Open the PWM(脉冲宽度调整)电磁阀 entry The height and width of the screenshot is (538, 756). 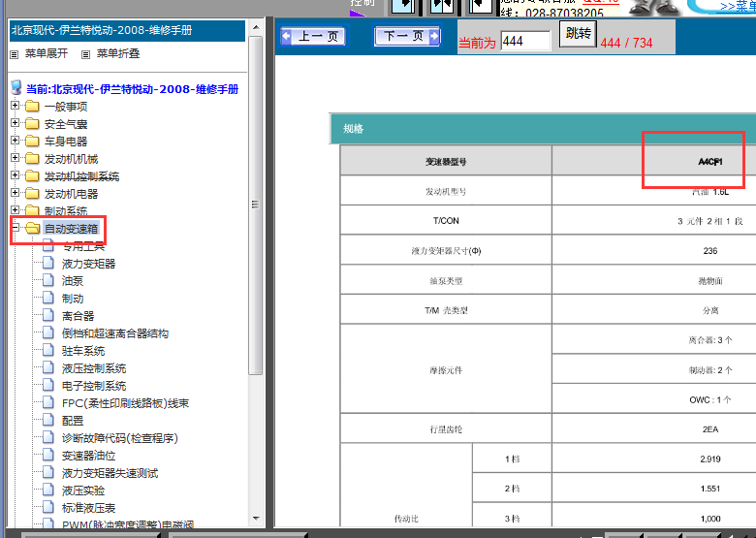coord(128,524)
